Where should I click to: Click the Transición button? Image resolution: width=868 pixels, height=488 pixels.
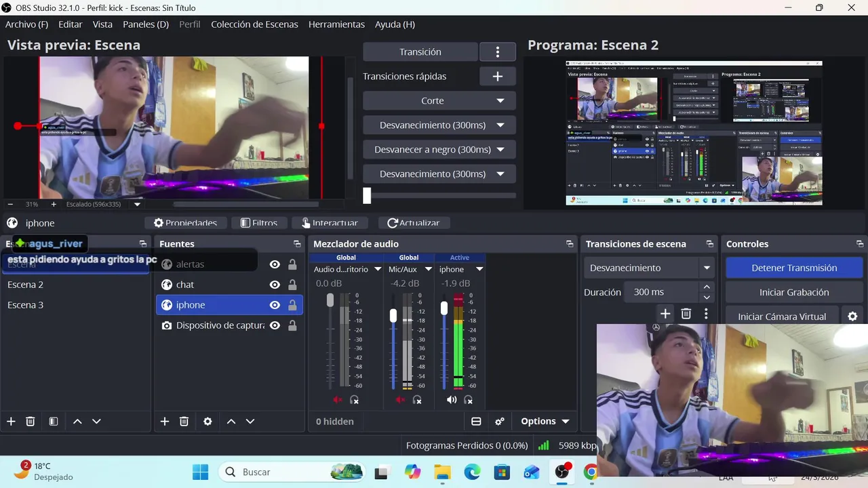tap(420, 52)
